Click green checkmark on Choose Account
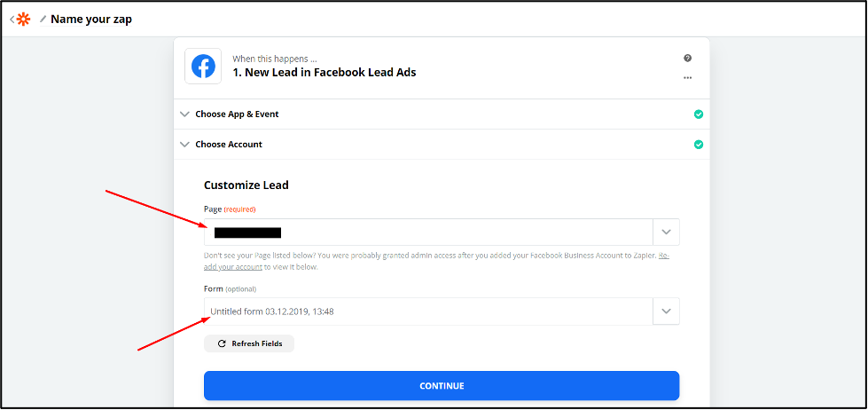 tap(699, 145)
